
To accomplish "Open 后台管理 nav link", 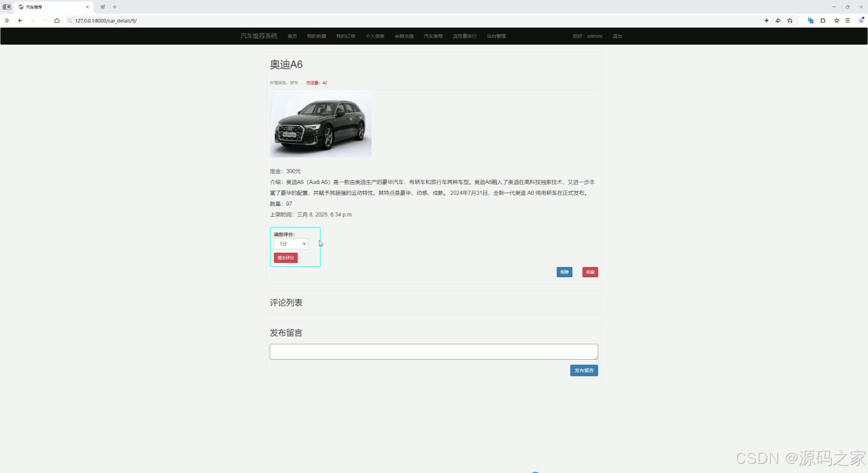I will pyautogui.click(x=496, y=36).
